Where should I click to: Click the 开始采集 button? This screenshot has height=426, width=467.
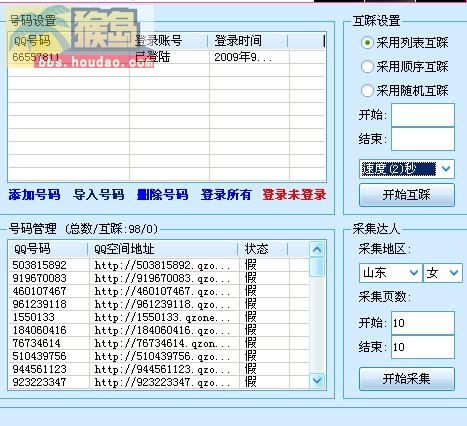(407, 379)
